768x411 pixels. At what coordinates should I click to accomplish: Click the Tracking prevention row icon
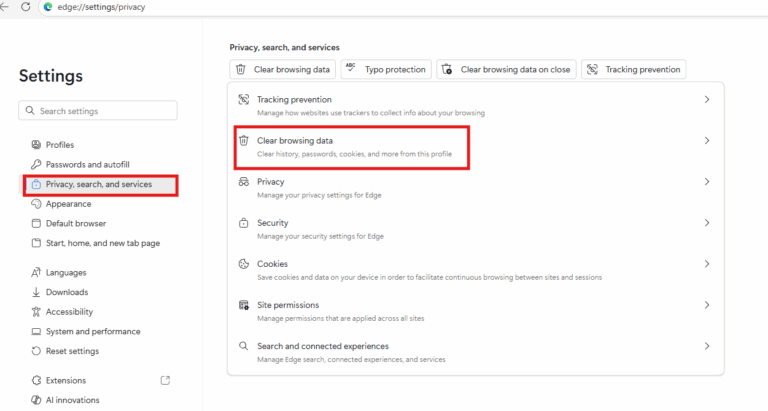tap(243, 99)
